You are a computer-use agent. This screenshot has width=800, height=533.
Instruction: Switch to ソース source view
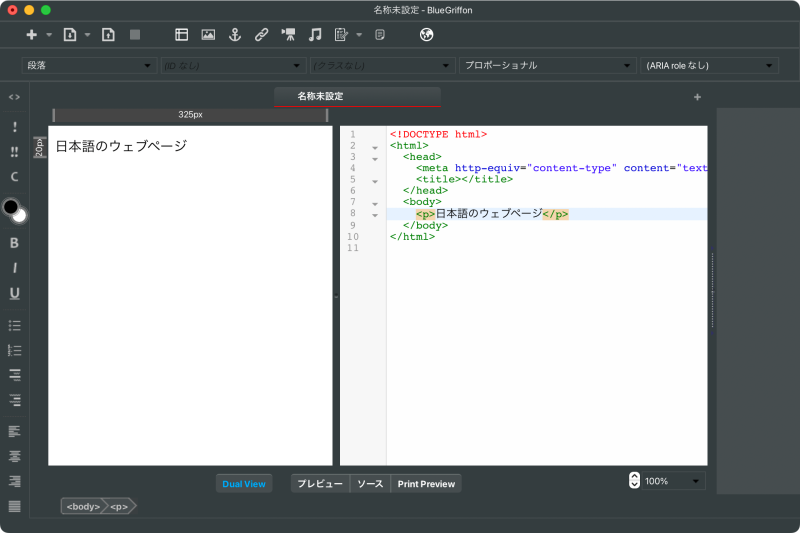tap(370, 484)
